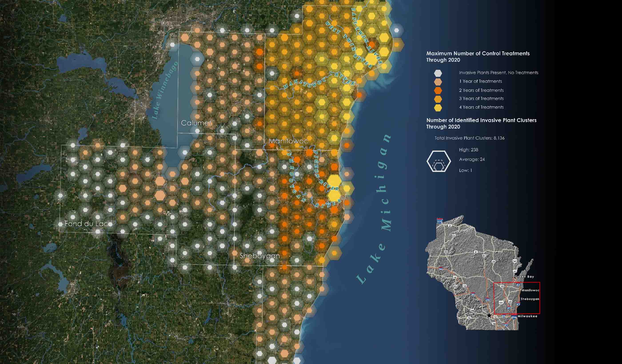Click the 'High: 238' legend value
This screenshot has width=622, height=364.
(468, 150)
